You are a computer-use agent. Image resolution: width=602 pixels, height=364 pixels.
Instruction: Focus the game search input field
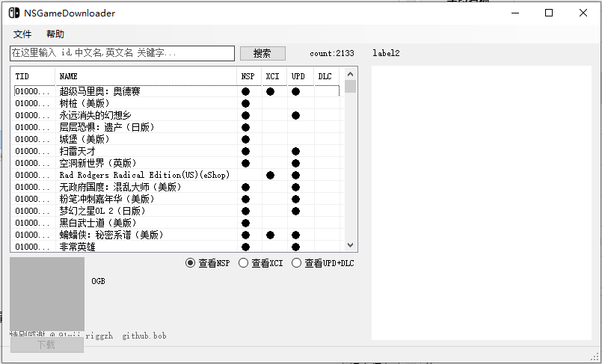(122, 53)
